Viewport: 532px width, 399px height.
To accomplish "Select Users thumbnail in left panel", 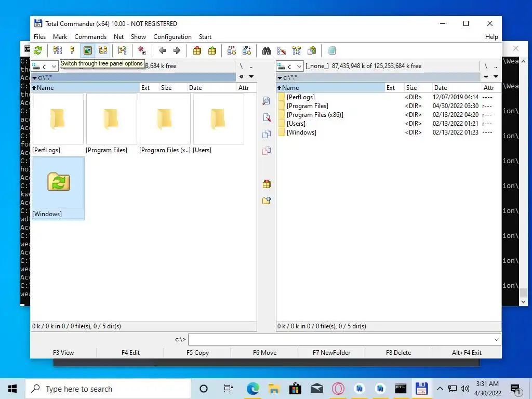I will click(x=218, y=124).
